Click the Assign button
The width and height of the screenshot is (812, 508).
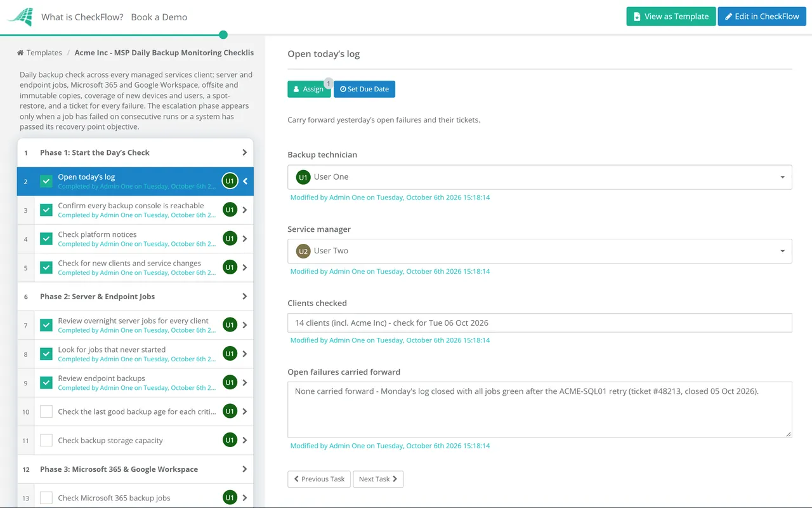(309, 89)
